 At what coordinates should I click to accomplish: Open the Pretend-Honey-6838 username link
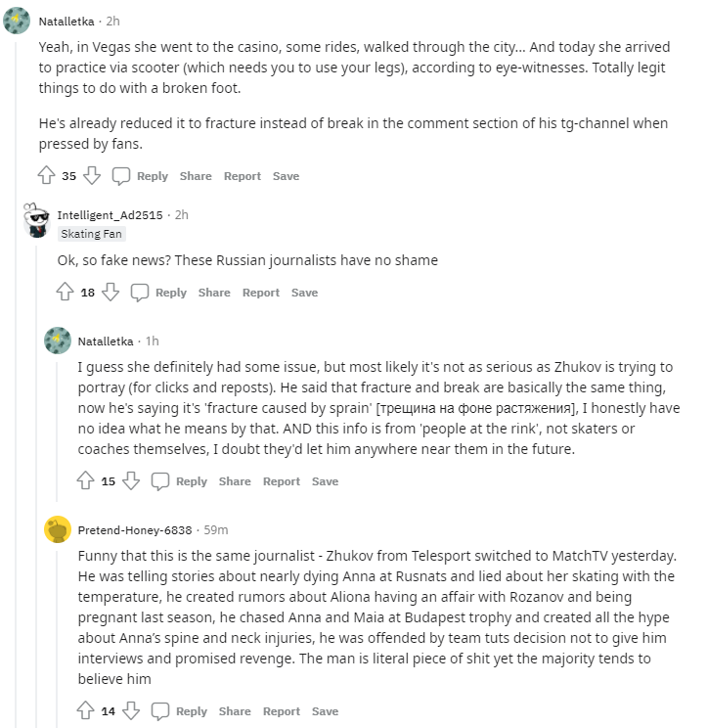[133, 529]
